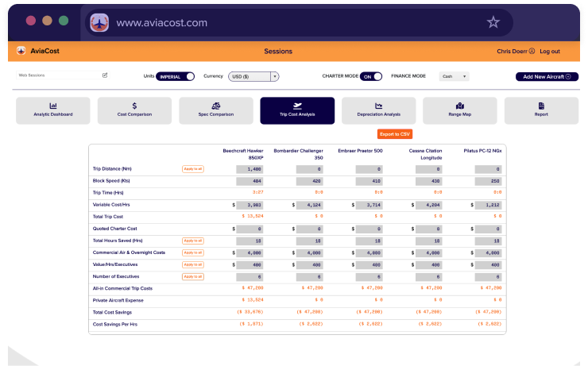Click the Pilatus PC-12 Variable Cost field
The height and width of the screenshot is (366, 588).
coord(488,206)
